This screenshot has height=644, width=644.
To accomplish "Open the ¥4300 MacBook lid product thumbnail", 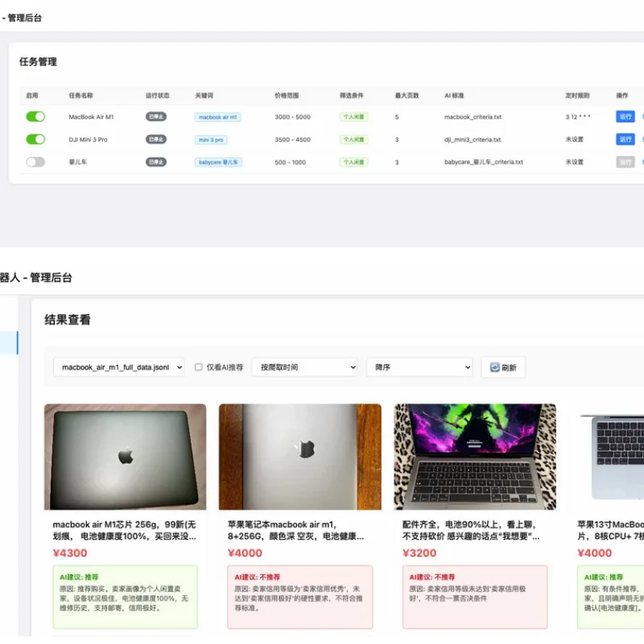I will (x=126, y=456).
